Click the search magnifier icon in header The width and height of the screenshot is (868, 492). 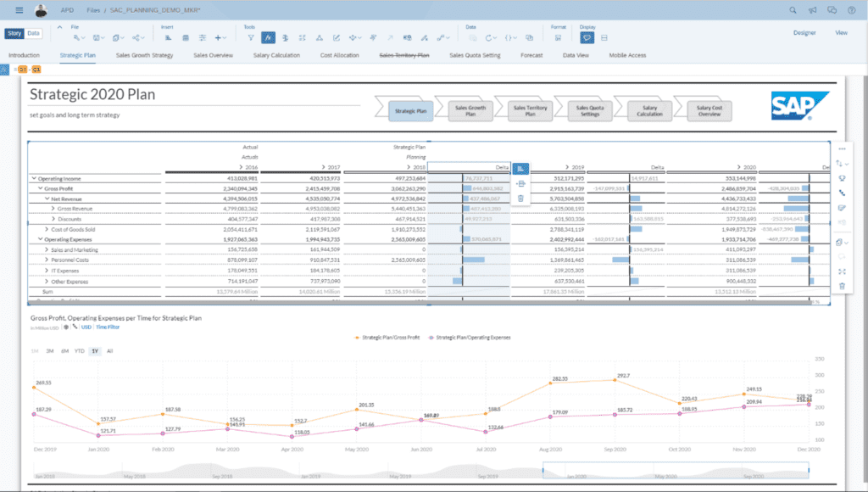click(793, 10)
